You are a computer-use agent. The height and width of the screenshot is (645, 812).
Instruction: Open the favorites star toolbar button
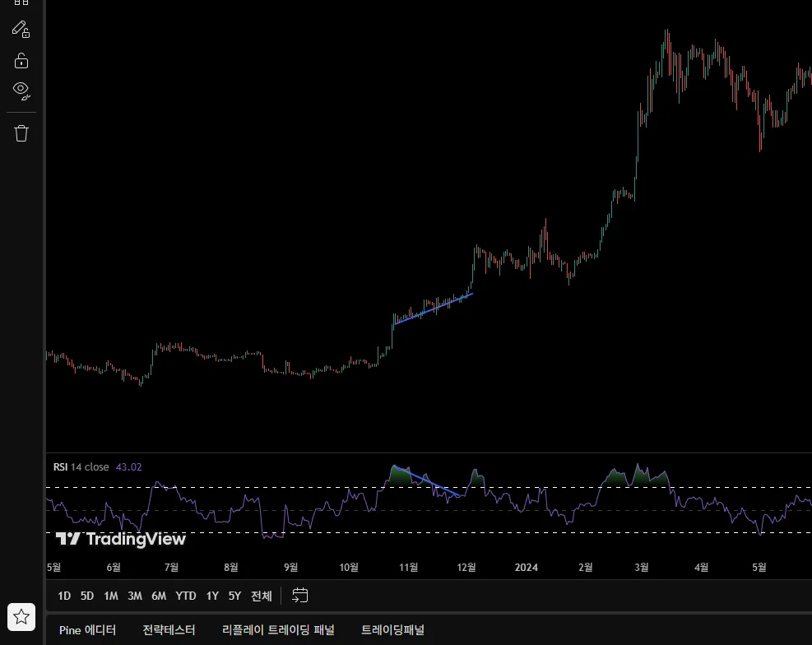[21, 616]
